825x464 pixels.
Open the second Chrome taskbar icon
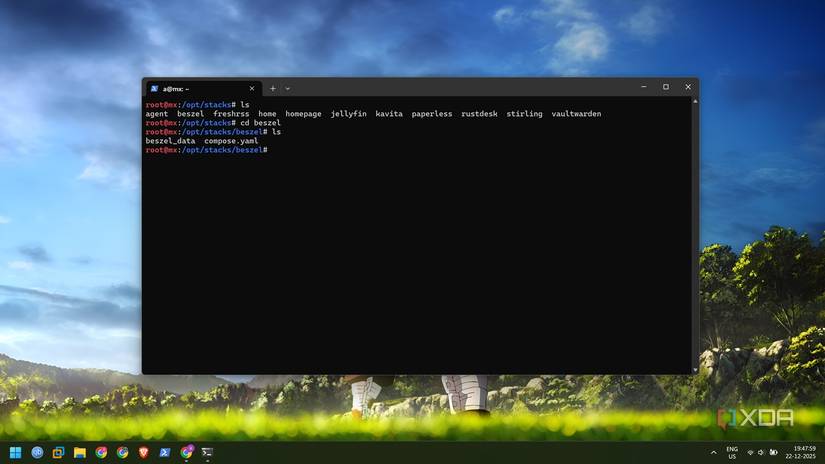coord(123,452)
